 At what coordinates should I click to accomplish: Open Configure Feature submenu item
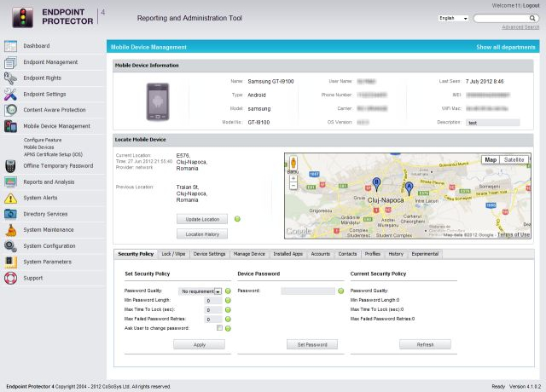pos(43,140)
